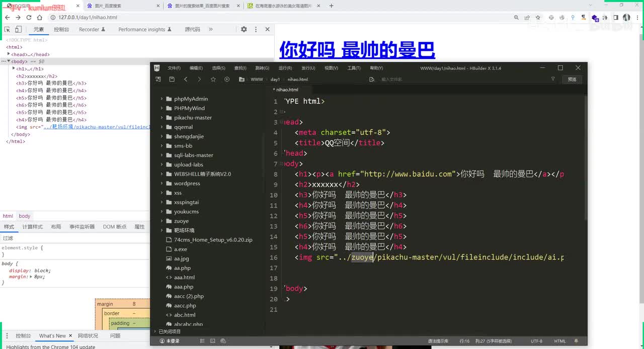Open Chrome side panel icon
644x349 pixels.
(616, 17)
